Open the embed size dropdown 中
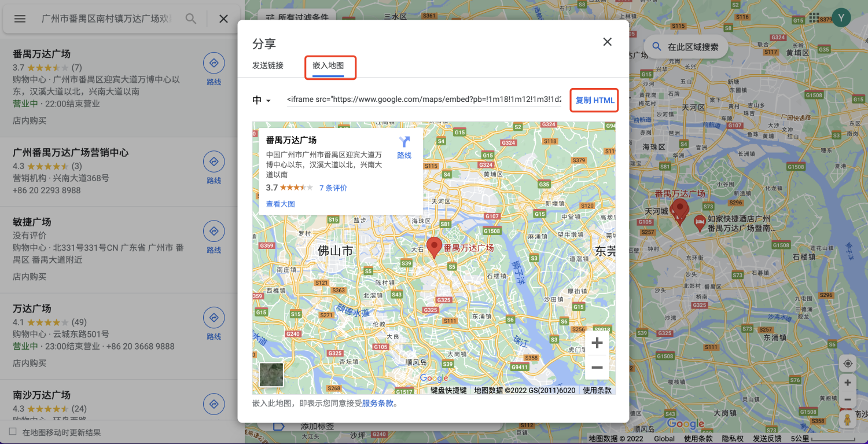 (262, 100)
